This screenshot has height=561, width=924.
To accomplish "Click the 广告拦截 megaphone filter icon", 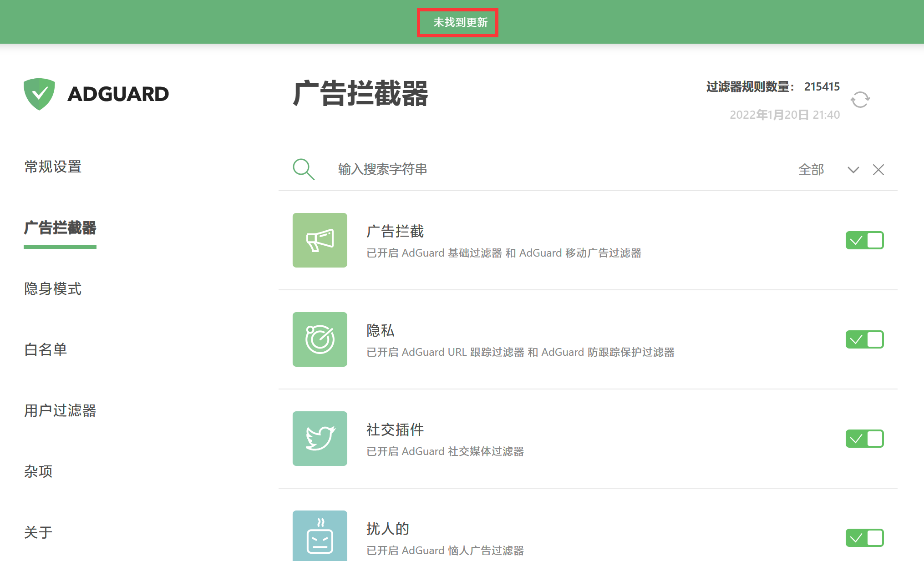I will [320, 240].
